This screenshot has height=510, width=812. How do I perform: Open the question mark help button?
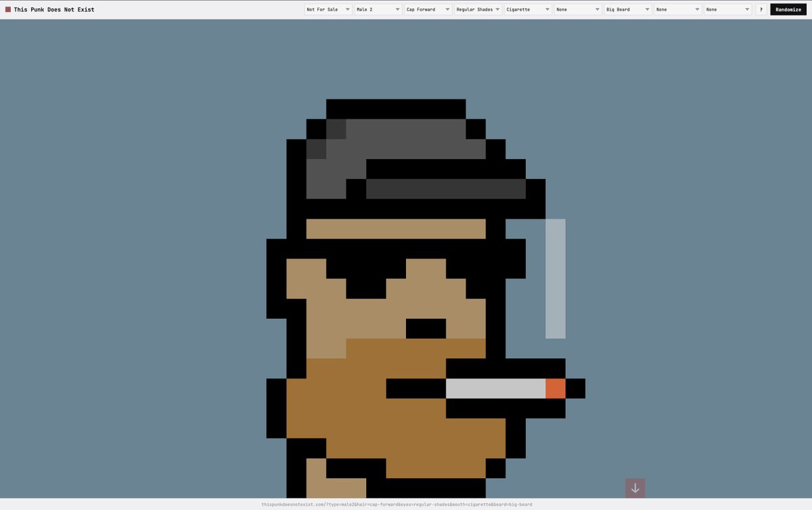(761, 9)
